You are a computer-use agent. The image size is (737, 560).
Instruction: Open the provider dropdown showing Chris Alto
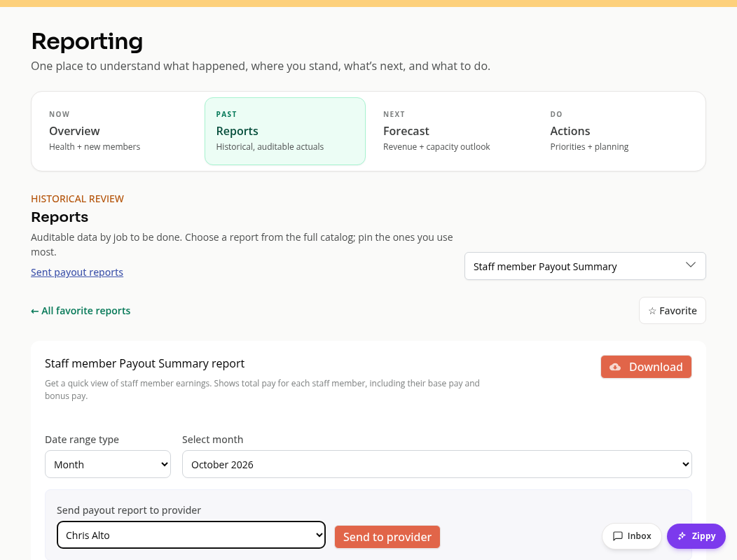pos(191,535)
